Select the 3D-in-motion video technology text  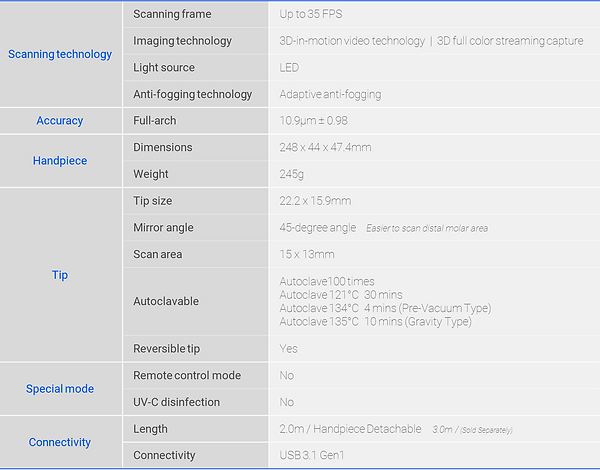tap(352, 41)
